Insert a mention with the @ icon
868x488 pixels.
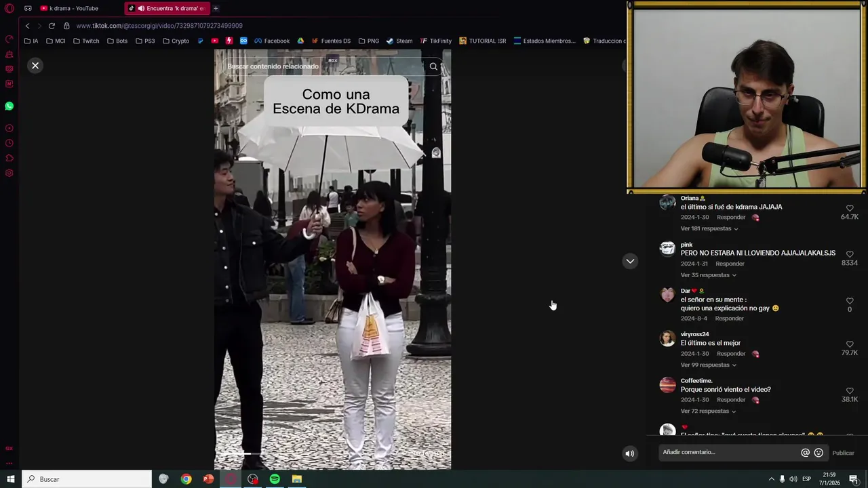tap(805, 453)
